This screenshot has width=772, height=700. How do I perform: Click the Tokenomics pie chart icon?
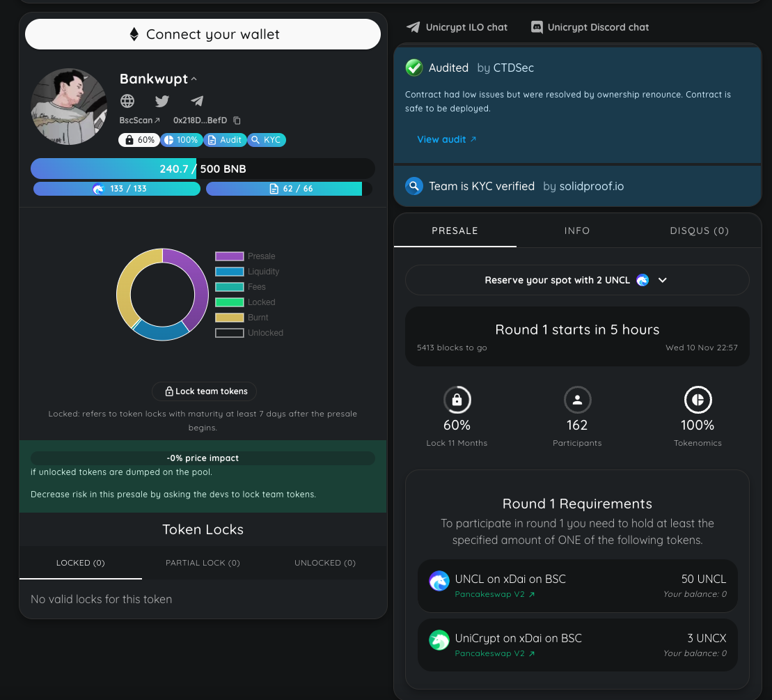[x=698, y=400]
